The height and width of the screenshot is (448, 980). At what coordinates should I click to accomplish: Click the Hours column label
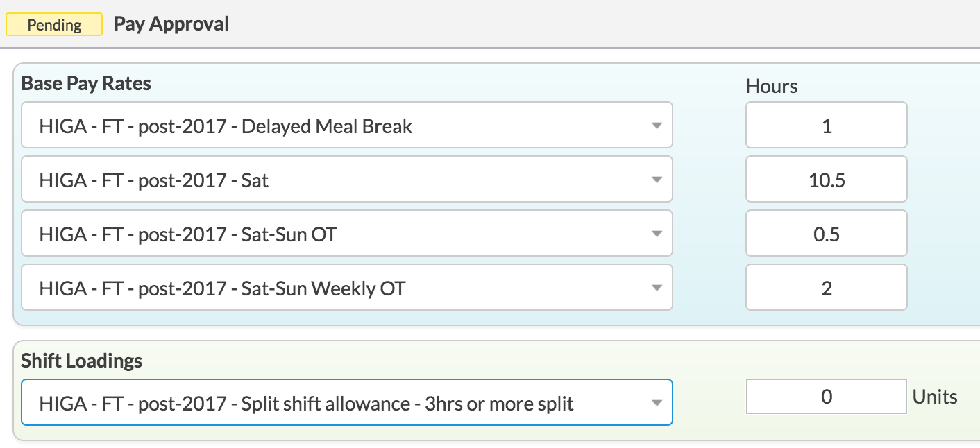click(771, 86)
